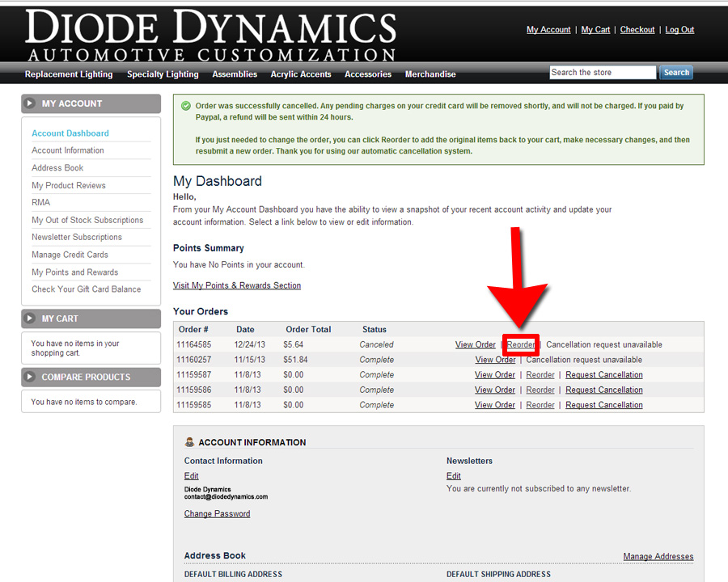Click the Search the store field
728x582 pixels.
tap(603, 73)
